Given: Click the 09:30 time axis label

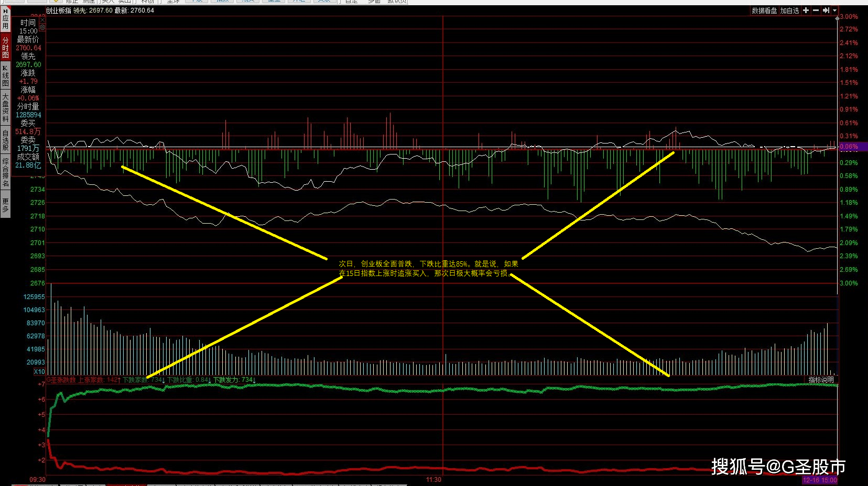Looking at the screenshot, I should tap(37, 480).
